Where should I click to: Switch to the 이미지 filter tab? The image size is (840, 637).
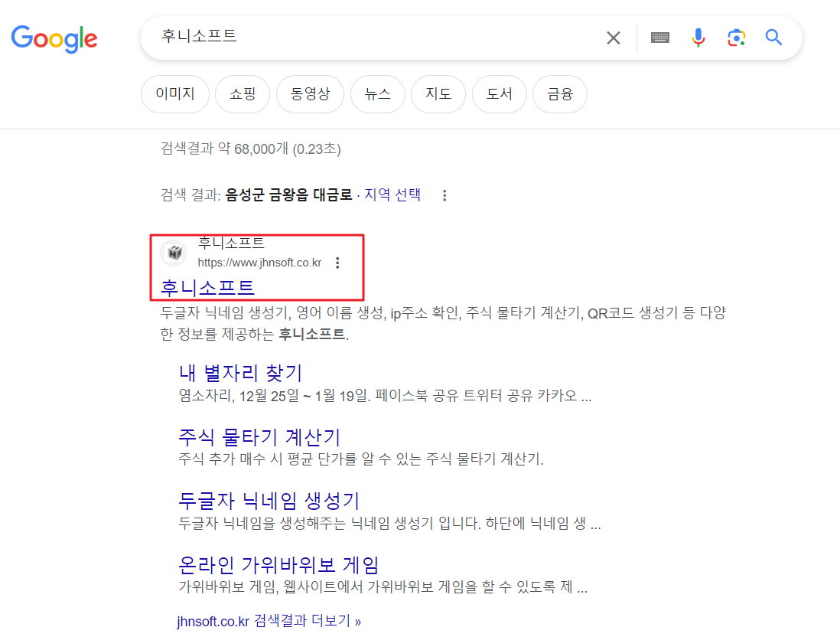pos(174,94)
